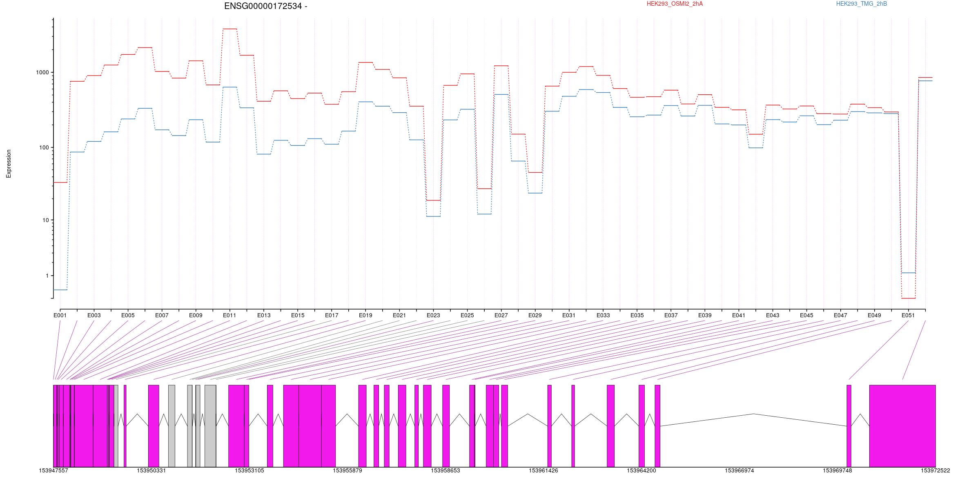Click the Expression y-axis label

click(x=9, y=164)
